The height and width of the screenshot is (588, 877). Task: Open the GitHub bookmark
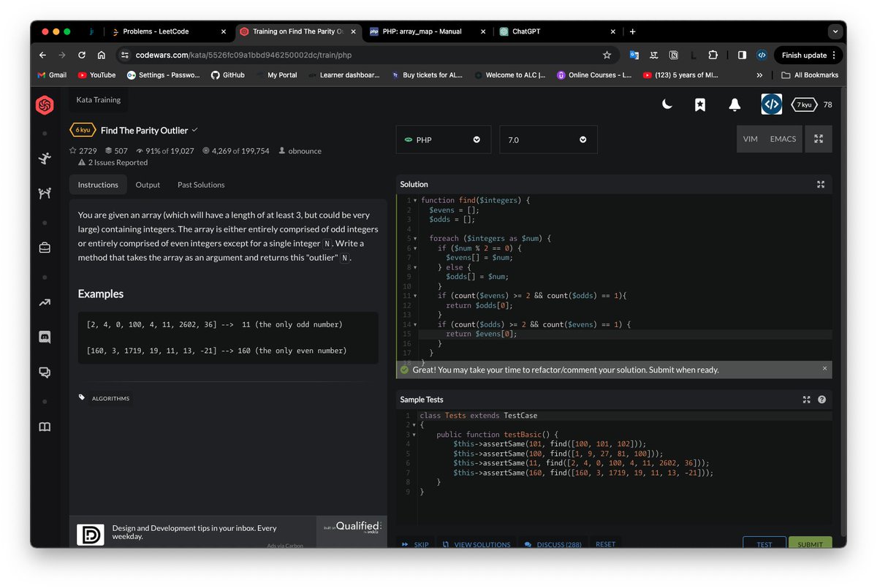(228, 75)
